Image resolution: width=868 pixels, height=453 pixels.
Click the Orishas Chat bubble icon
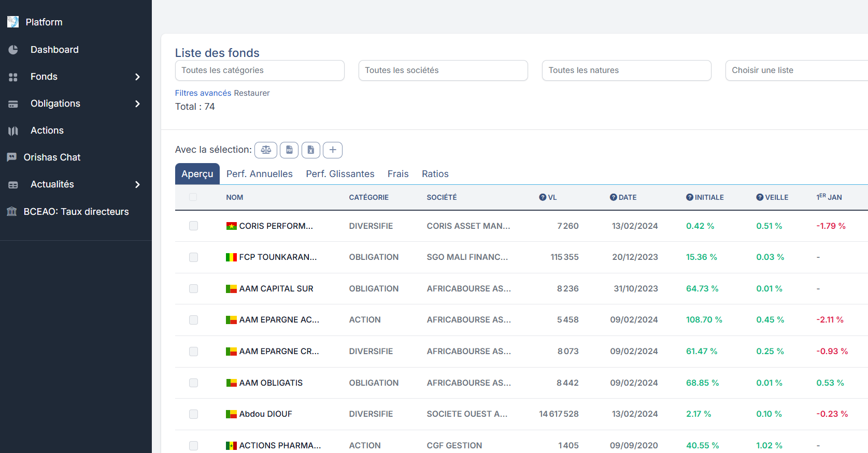pyautogui.click(x=11, y=157)
